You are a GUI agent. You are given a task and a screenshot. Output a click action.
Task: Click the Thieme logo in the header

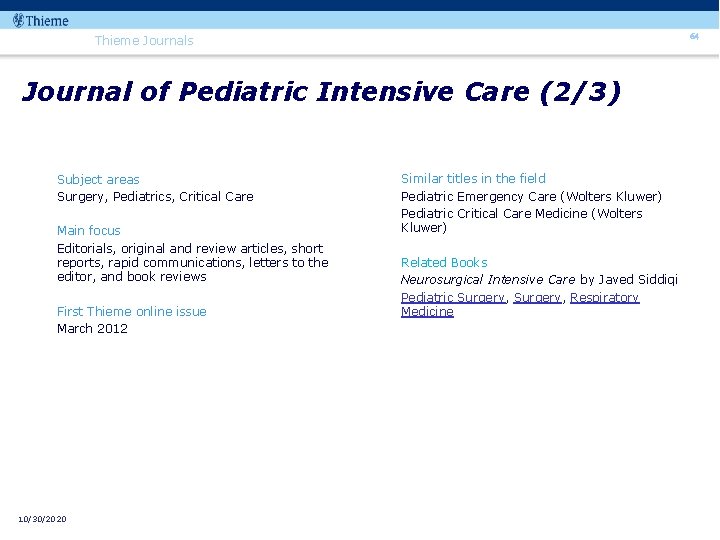pyautogui.click(x=40, y=21)
